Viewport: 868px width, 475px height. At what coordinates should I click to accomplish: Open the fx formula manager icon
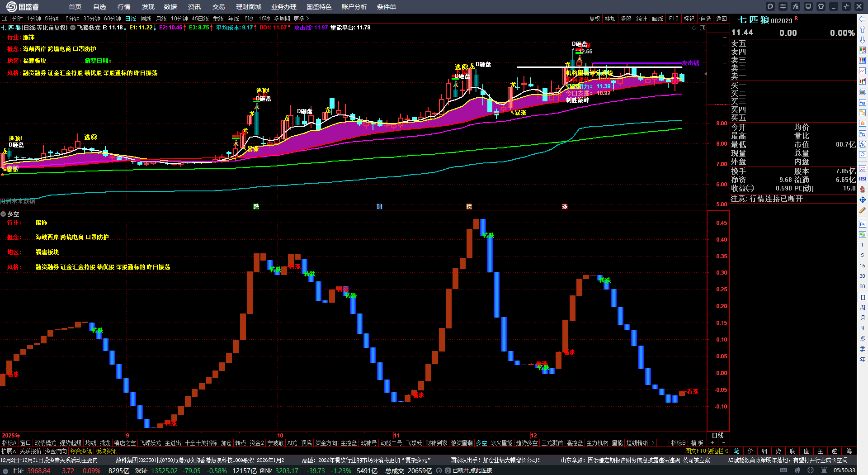point(796,6)
